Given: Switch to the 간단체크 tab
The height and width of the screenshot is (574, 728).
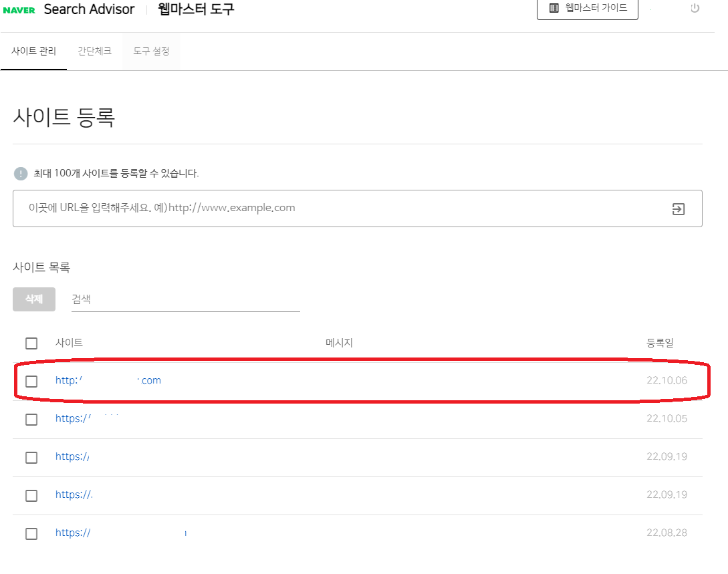Looking at the screenshot, I should (x=94, y=49).
